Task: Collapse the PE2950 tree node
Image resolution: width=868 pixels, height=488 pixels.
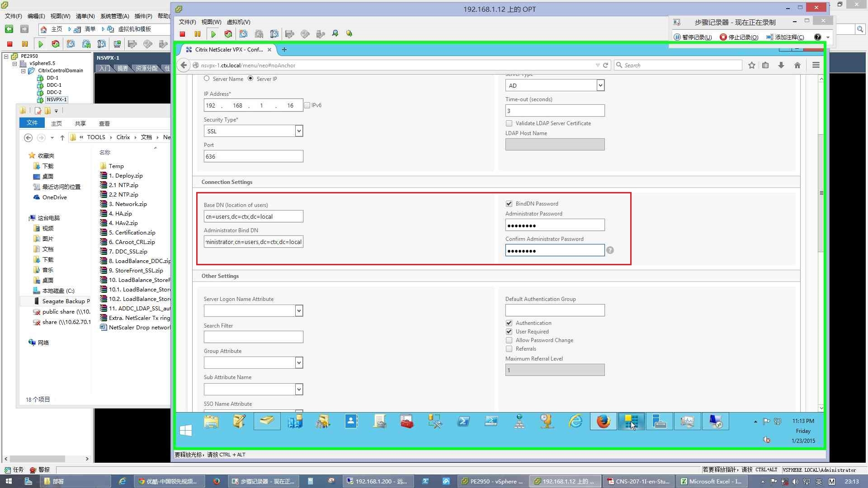Action: tap(6, 56)
